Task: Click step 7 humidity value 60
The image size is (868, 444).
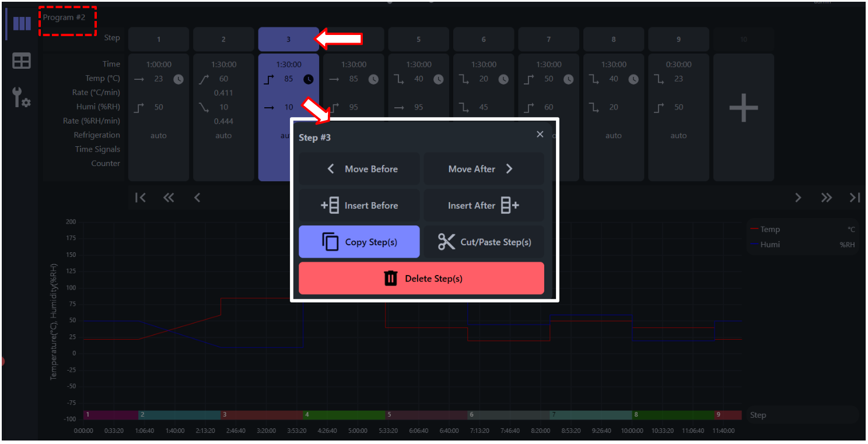Action: pyautogui.click(x=549, y=107)
